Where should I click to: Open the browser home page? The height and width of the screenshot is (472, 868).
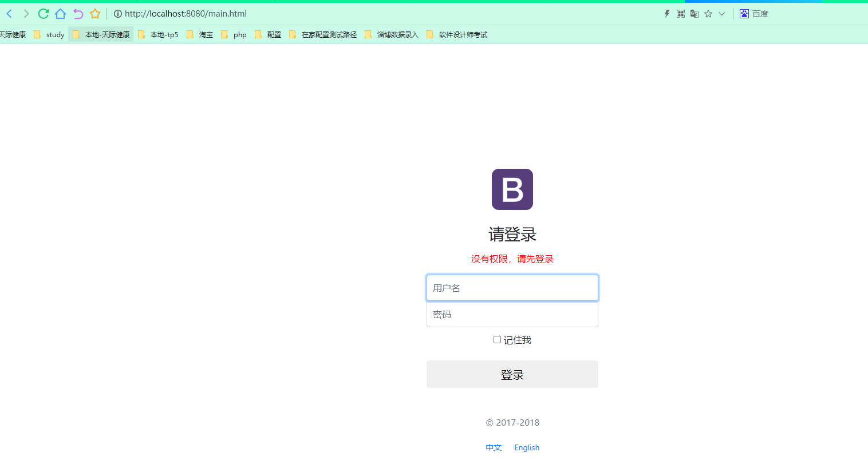61,13
